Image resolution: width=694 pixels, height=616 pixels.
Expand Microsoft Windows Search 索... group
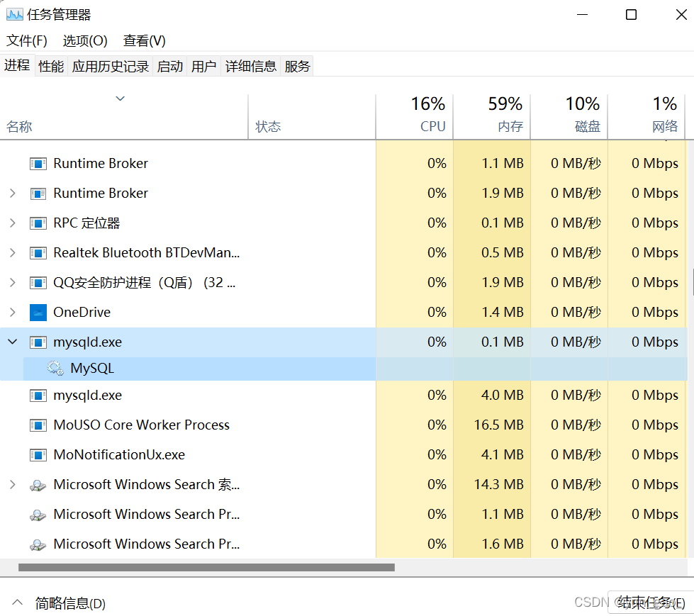(13, 485)
